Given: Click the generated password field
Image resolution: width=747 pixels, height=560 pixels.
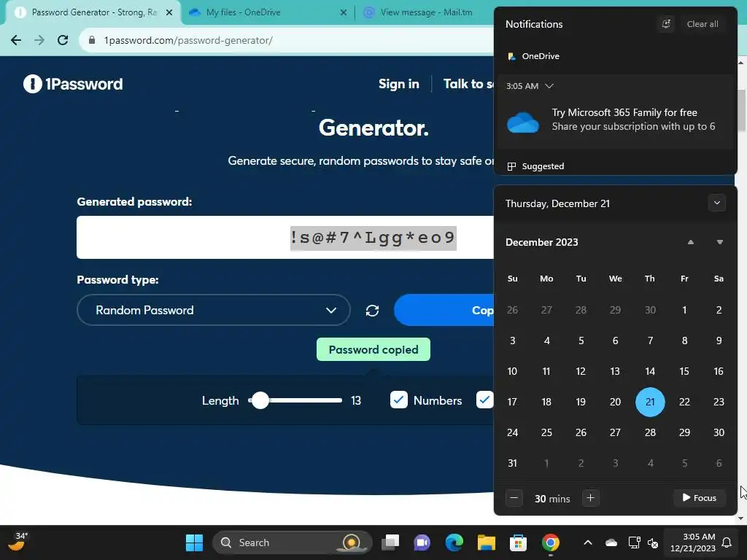Looking at the screenshot, I should pyautogui.click(x=285, y=237).
